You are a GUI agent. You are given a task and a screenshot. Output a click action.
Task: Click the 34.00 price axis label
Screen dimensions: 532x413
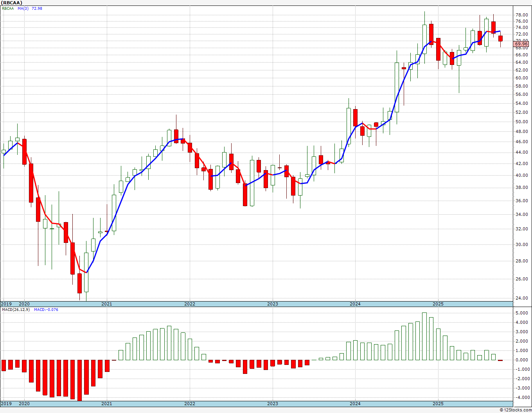coord(522,214)
